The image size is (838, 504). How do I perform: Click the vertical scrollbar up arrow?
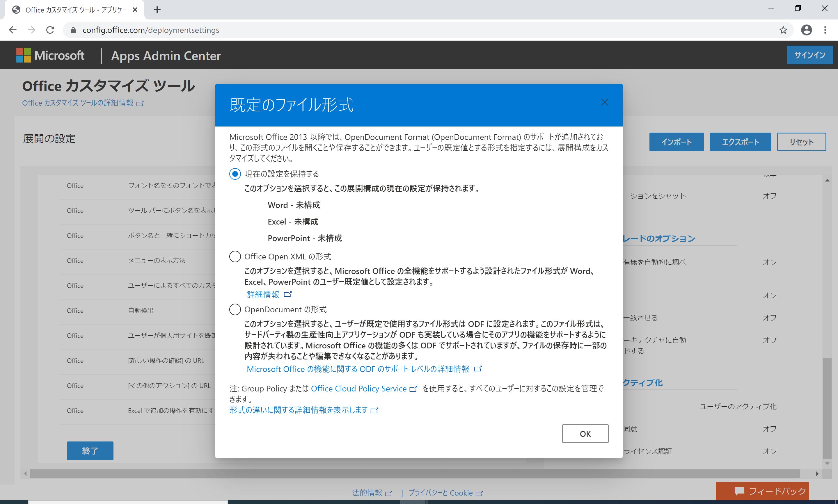827,180
